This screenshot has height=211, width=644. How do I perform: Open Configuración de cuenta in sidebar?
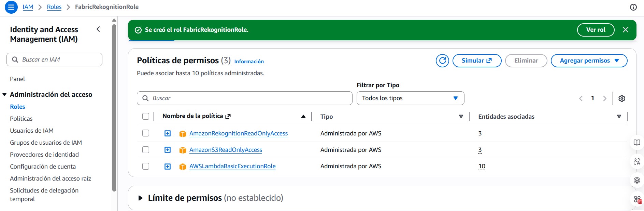tap(43, 167)
